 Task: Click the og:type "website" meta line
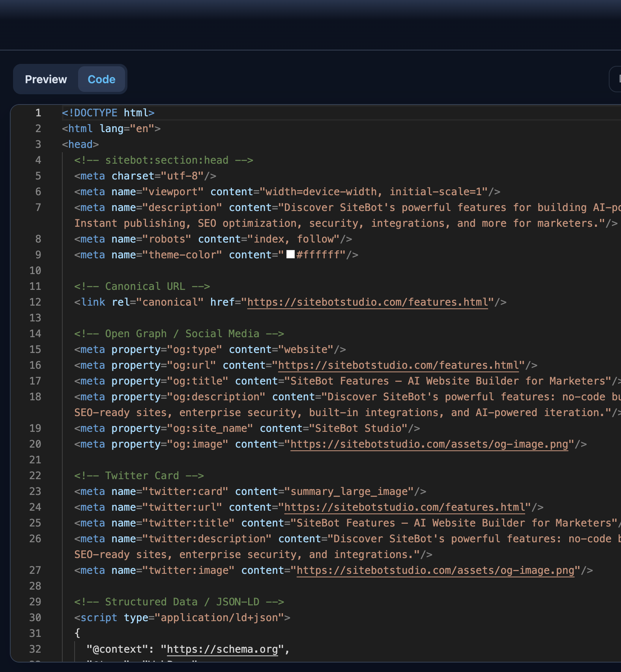point(210,349)
